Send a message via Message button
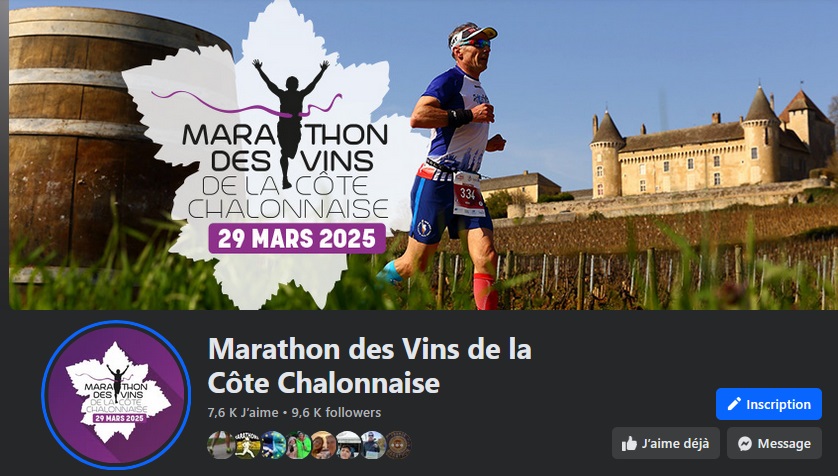Screen dimensions: 838x476 coord(774,443)
